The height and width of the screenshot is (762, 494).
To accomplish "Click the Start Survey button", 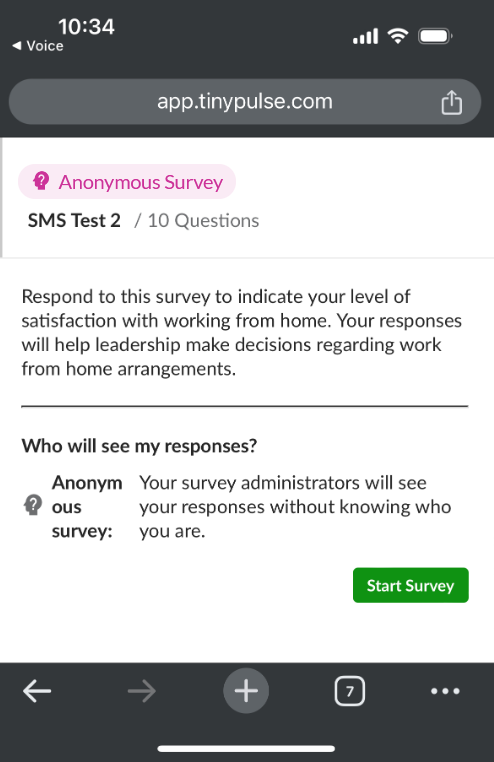I will (x=410, y=585).
